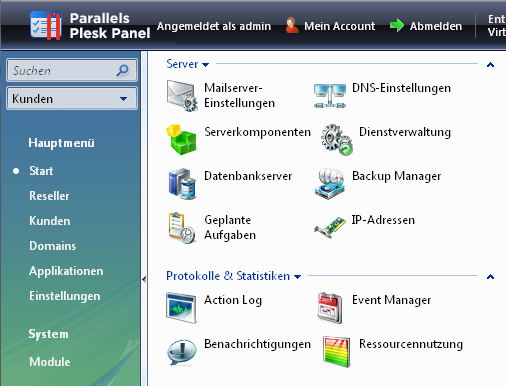This screenshot has height=386, width=506.
Task: Open Serverkomponenten green cubes icon
Action: pos(182,140)
